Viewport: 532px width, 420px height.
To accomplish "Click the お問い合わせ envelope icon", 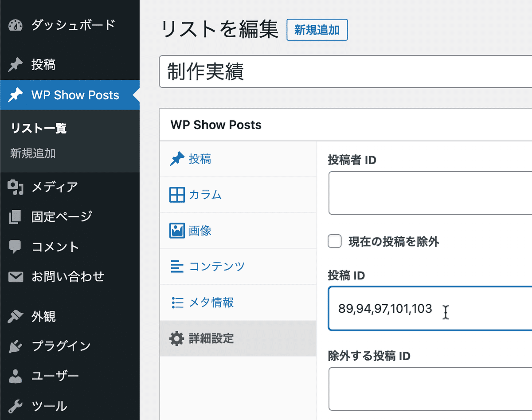I will [16, 277].
